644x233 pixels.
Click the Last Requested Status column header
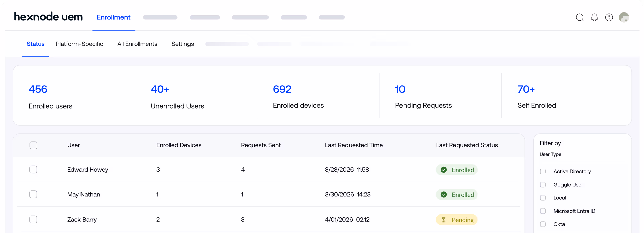click(x=467, y=145)
